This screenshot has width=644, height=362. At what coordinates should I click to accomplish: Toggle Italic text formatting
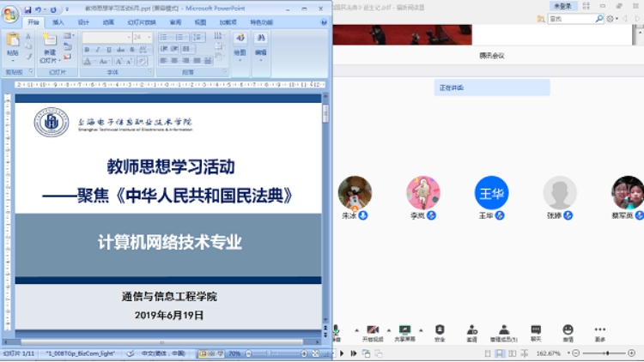(97, 50)
